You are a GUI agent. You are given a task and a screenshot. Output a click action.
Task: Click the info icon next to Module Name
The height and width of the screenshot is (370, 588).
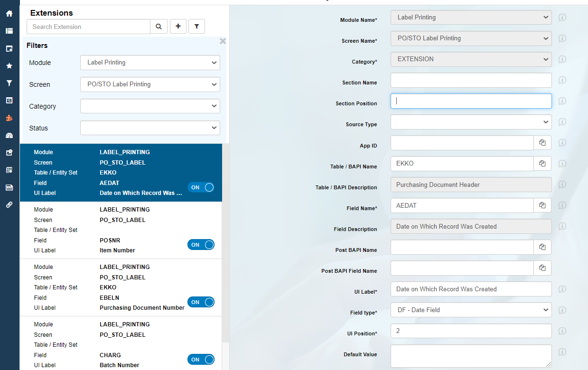click(562, 18)
